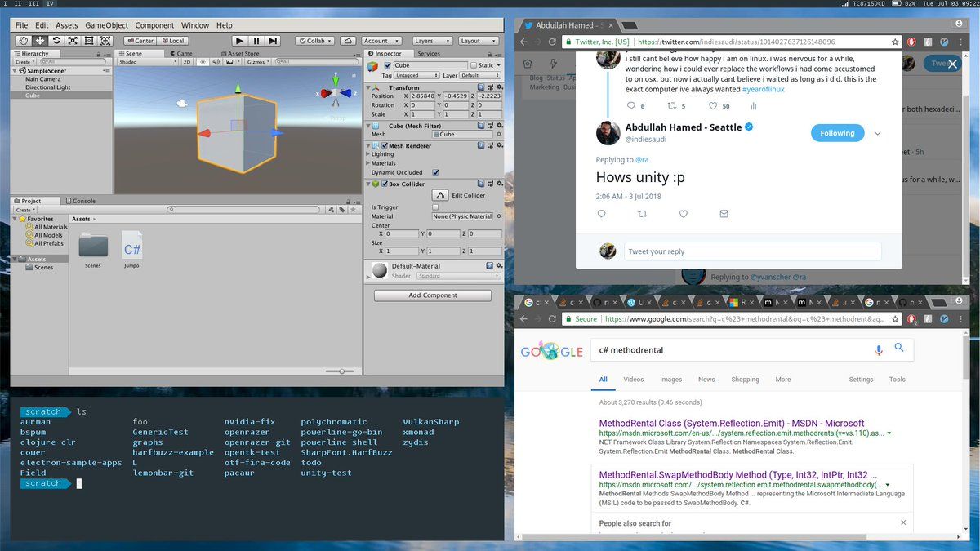Adjust the Project panel icon size slider

(x=341, y=371)
